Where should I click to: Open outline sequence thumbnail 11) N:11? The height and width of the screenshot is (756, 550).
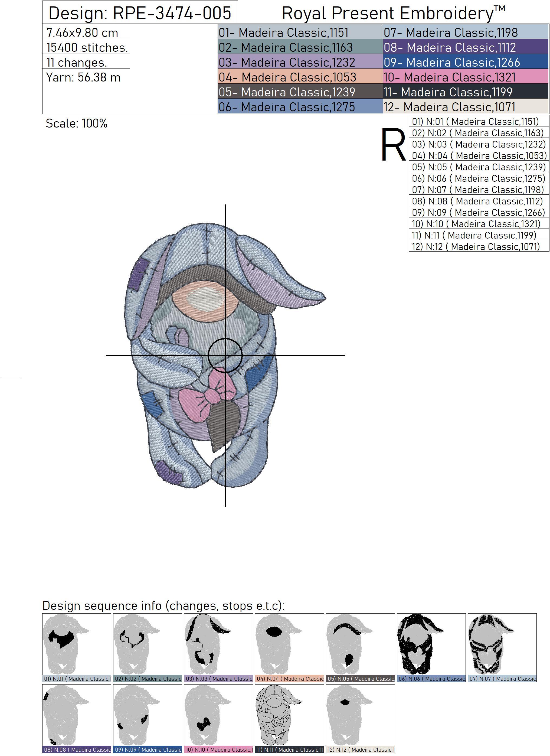pyautogui.click(x=290, y=718)
